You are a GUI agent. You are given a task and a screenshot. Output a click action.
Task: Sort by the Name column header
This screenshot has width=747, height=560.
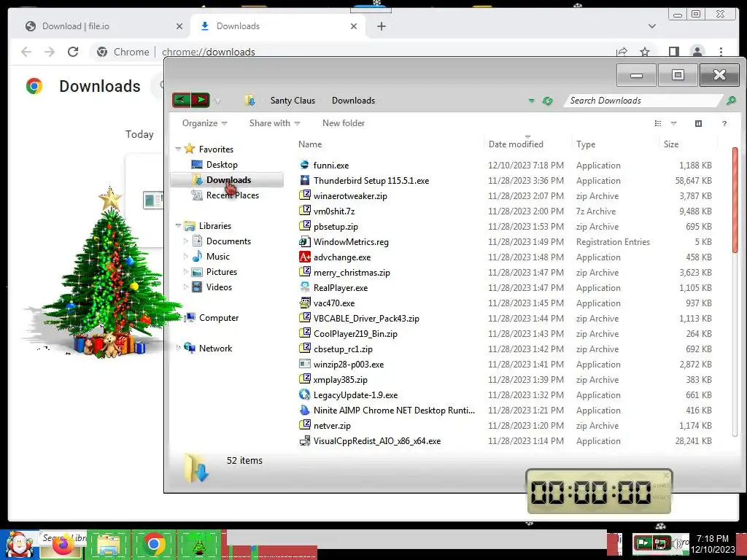390,144
